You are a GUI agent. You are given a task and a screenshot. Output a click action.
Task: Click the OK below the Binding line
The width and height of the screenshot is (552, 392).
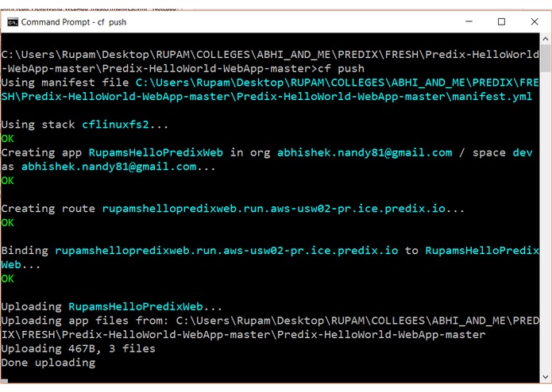7,279
